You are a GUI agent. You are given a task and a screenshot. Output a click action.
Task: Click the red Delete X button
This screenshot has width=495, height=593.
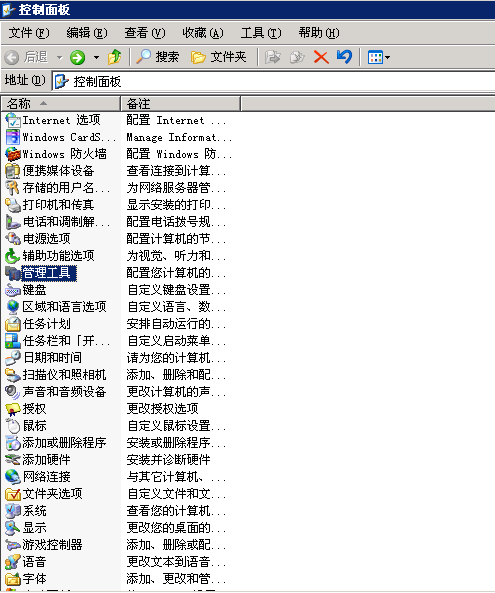[321, 57]
